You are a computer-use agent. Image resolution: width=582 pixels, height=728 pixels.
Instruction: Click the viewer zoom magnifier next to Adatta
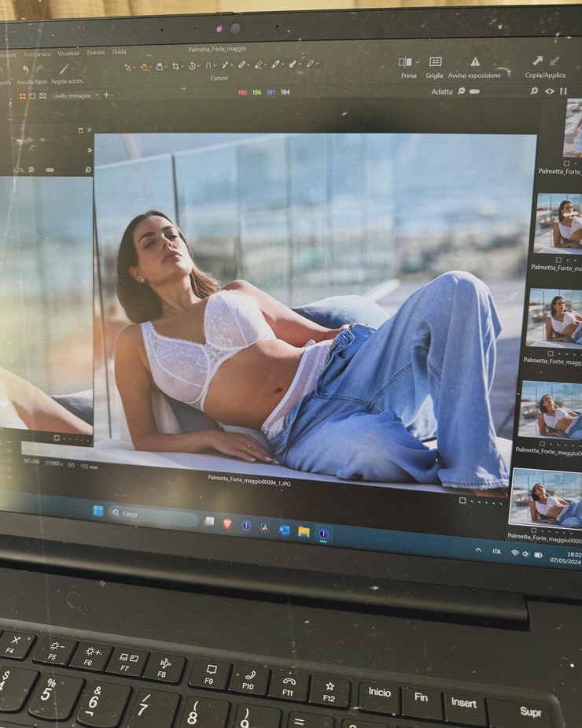[462, 91]
